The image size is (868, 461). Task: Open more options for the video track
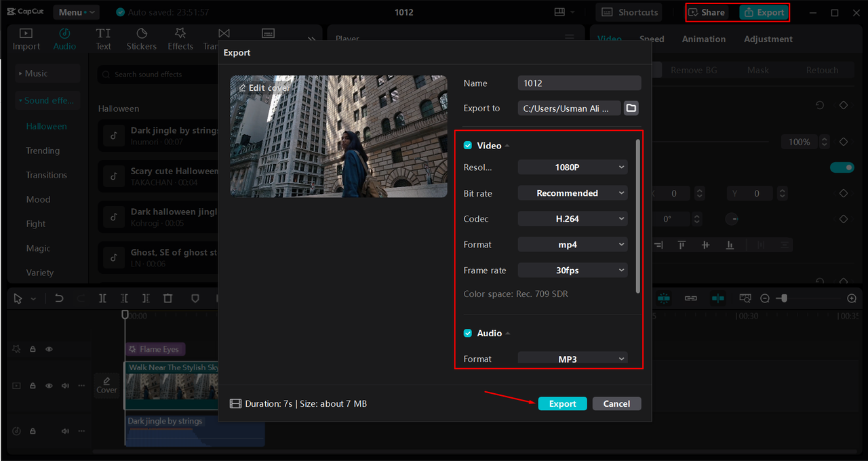[81, 386]
